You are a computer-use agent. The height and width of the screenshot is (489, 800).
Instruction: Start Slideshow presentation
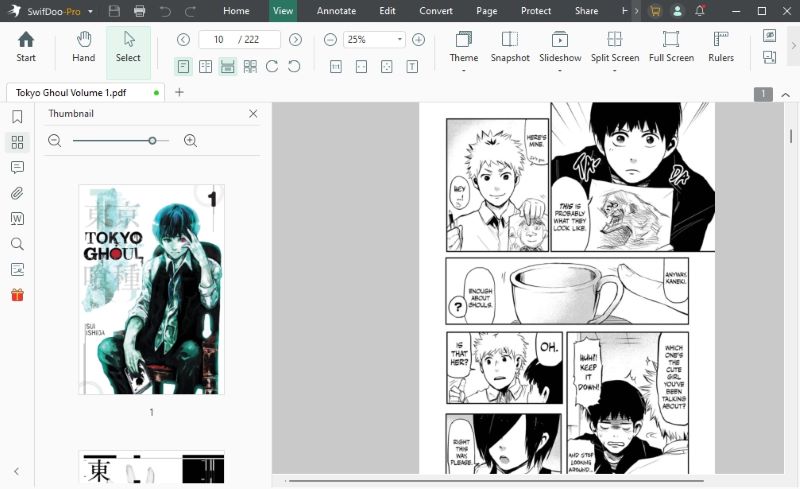560,47
